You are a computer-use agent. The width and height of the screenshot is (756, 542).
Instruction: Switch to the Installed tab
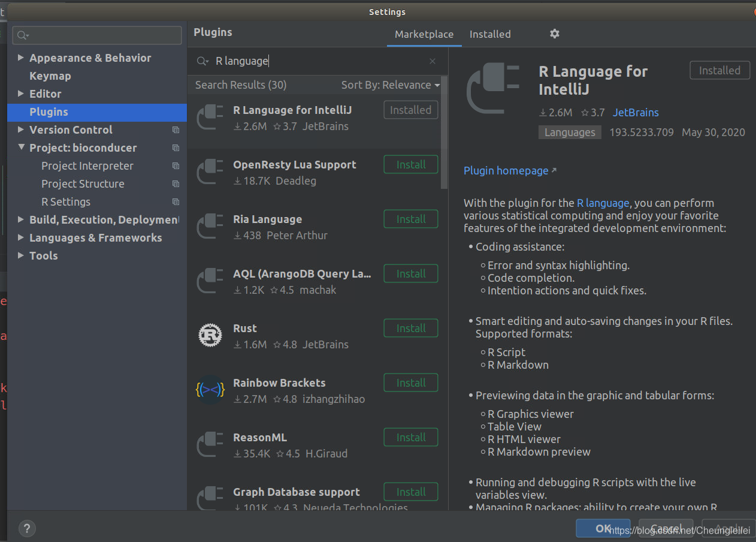490,34
